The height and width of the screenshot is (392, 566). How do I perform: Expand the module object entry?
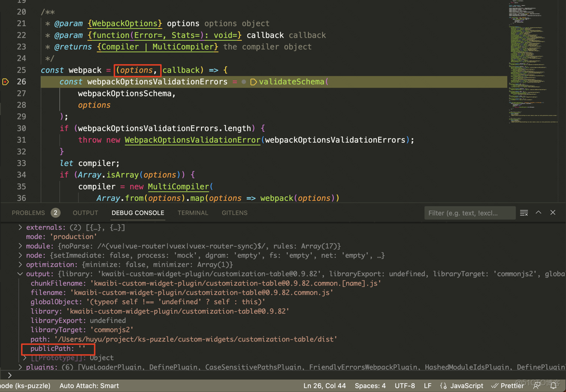[x=20, y=246]
